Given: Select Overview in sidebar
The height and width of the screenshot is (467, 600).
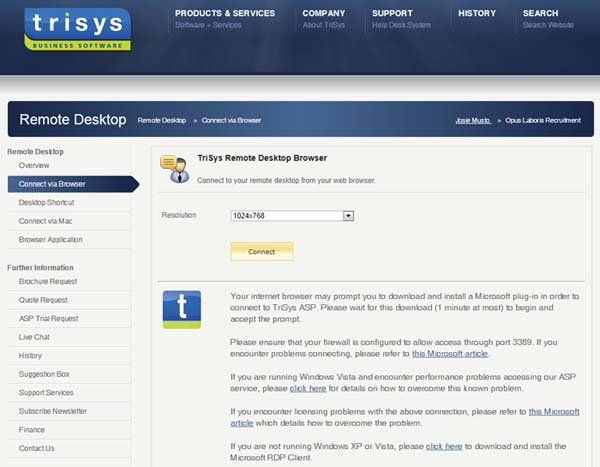Looking at the screenshot, I should click(34, 165).
